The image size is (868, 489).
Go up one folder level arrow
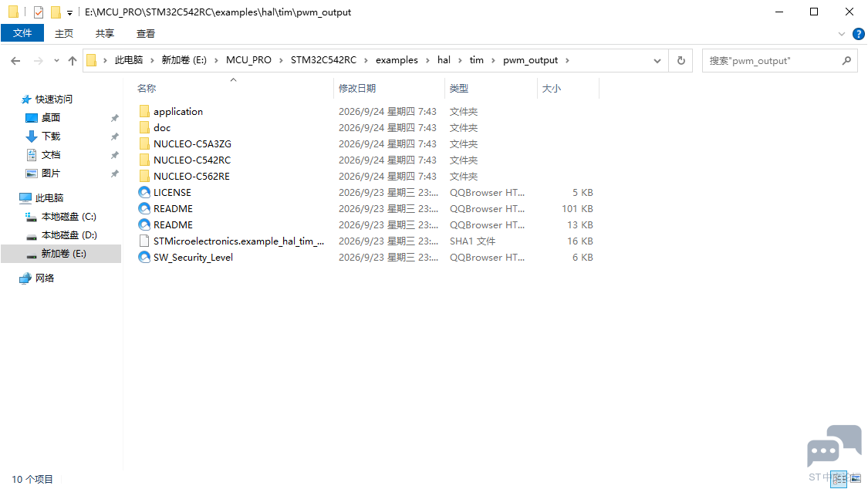coord(73,61)
